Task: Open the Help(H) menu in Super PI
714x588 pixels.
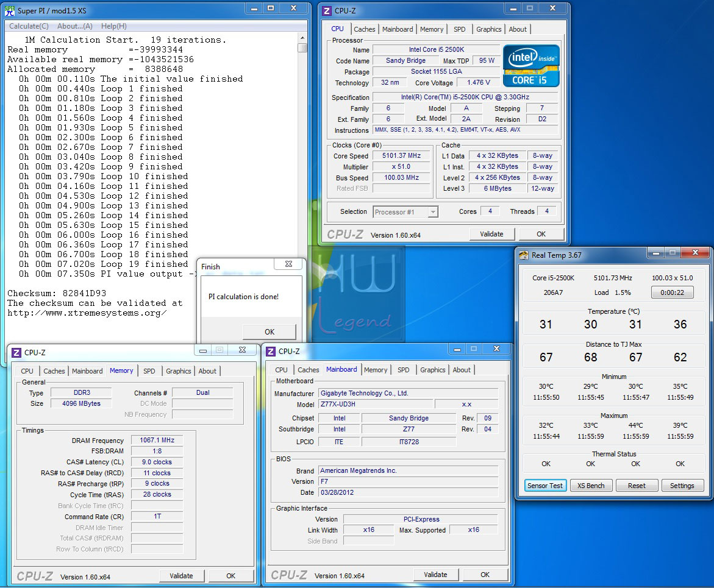Action: [x=114, y=26]
